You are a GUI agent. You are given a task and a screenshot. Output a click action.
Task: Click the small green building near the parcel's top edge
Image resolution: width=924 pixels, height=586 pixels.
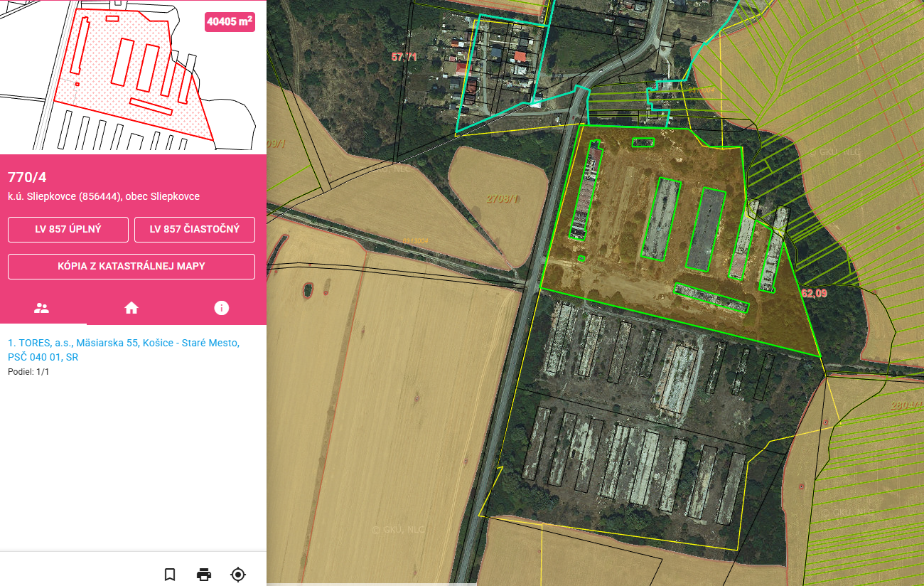click(x=643, y=142)
